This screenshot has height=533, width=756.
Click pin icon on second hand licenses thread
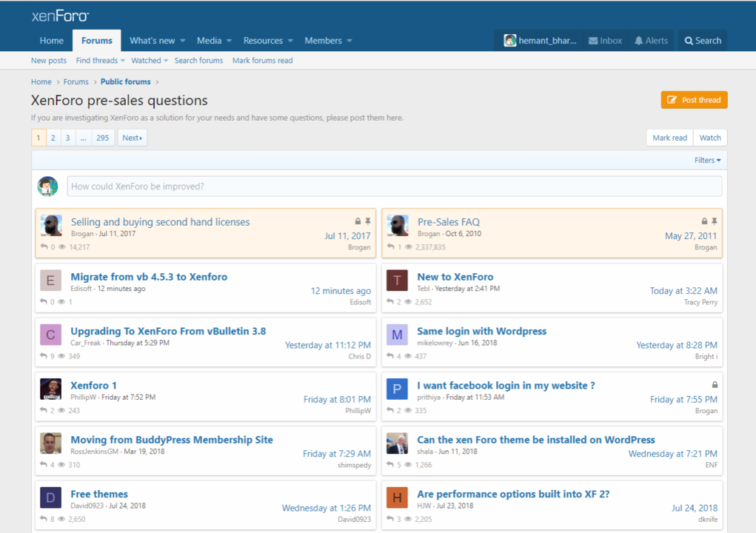(x=368, y=221)
